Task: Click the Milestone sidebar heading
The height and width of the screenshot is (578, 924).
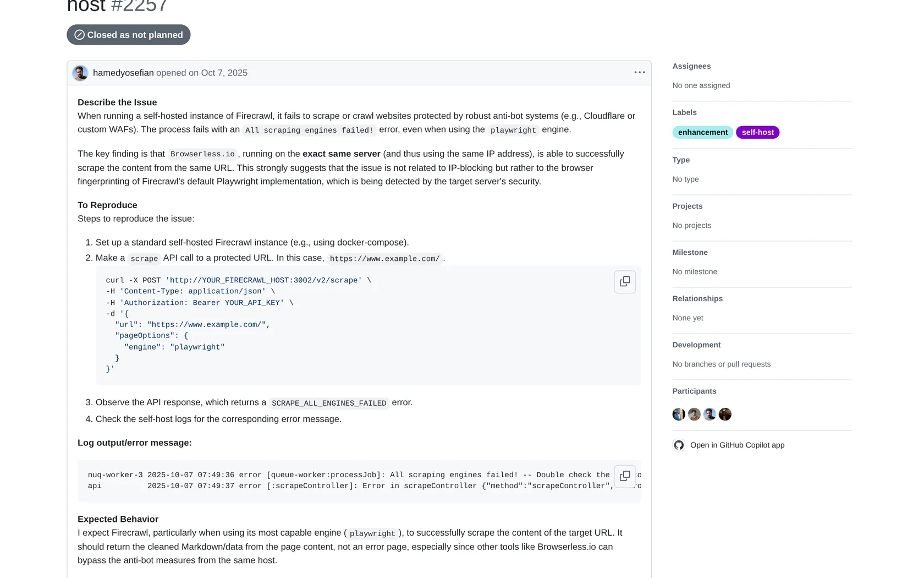Action: (x=690, y=252)
